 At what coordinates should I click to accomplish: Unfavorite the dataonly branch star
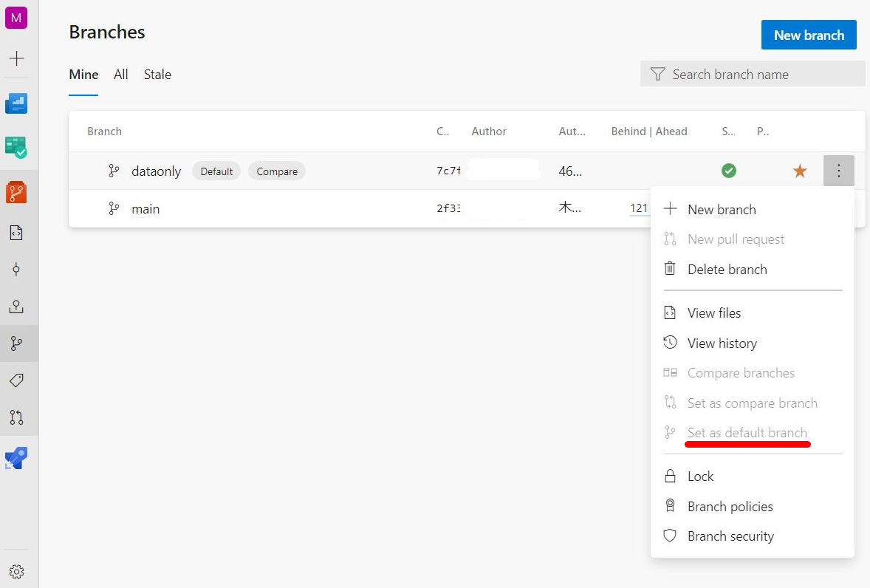pos(800,171)
